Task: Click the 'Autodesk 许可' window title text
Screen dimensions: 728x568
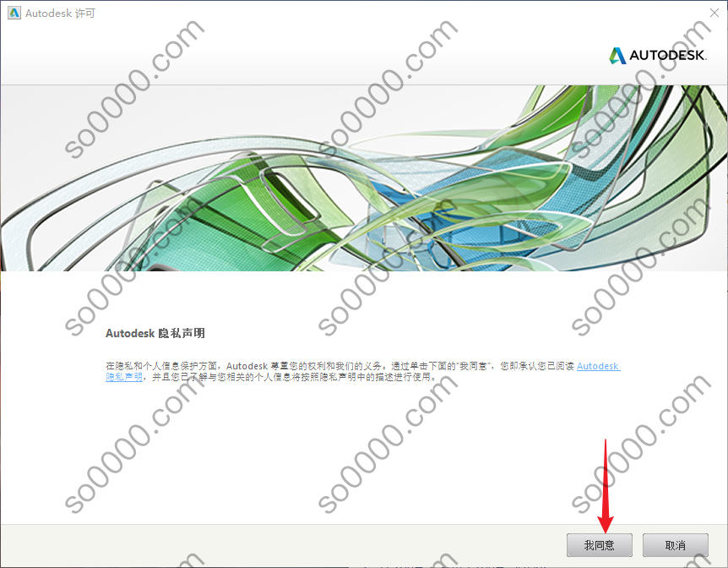Action: coord(60,14)
